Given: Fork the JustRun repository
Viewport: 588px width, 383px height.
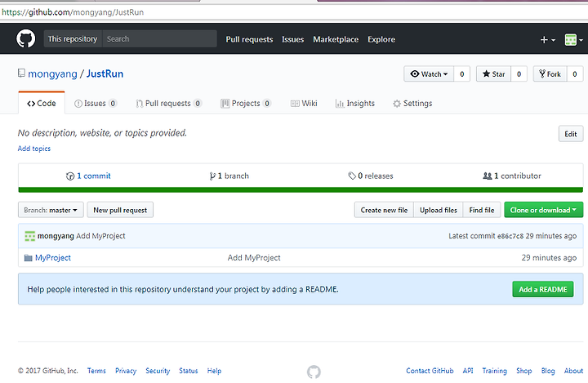Looking at the screenshot, I should [550, 73].
